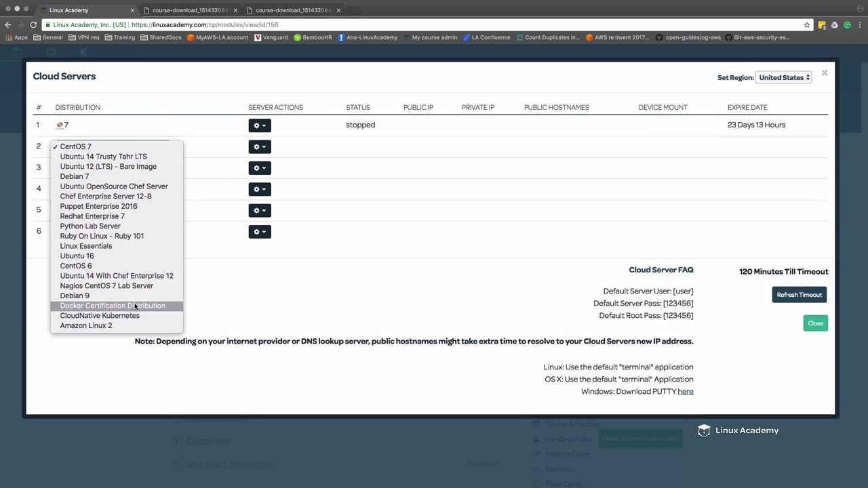The image size is (868, 488).
Task: Open the Vanguard bookmark
Action: tap(271, 37)
